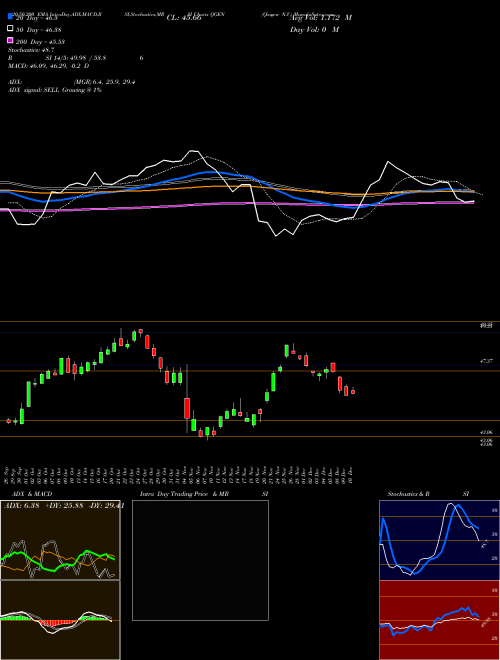This screenshot has height=660, width=500.
Task: Click the blue 20 Day legend swatch
Action: 10,16
